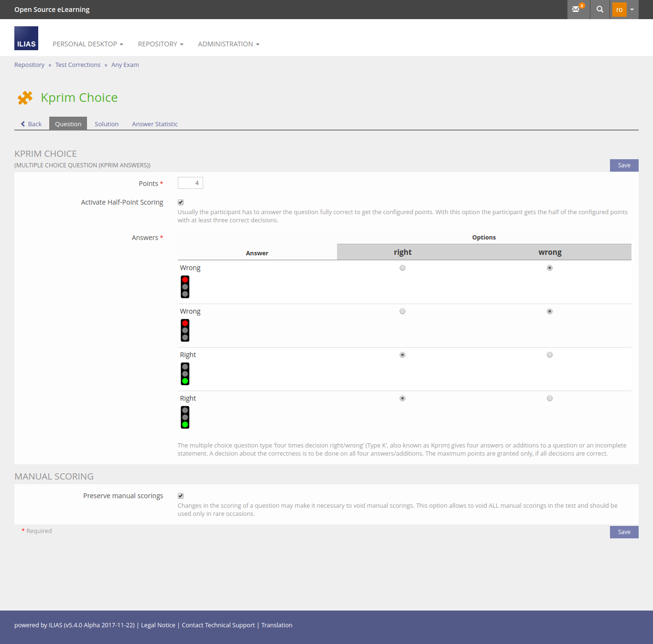Click the search magnifier icon

600,9
